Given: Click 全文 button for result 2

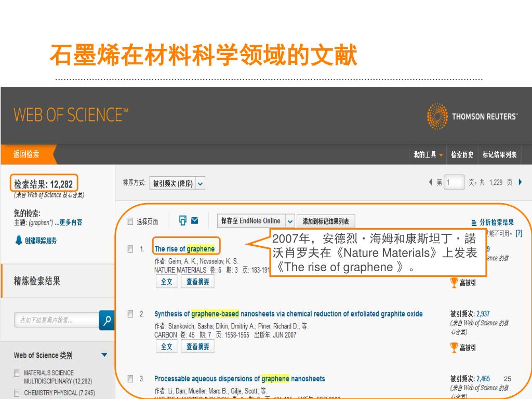Looking at the screenshot, I should (x=167, y=347).
